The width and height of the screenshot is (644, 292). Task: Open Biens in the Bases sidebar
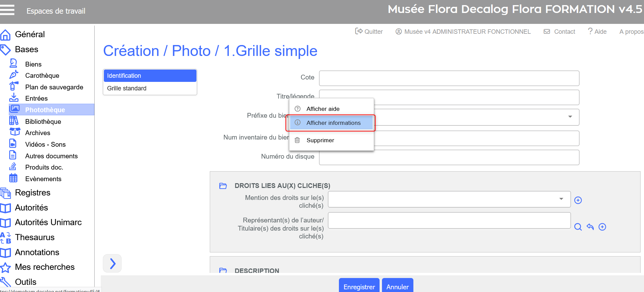tap(33, 64)
